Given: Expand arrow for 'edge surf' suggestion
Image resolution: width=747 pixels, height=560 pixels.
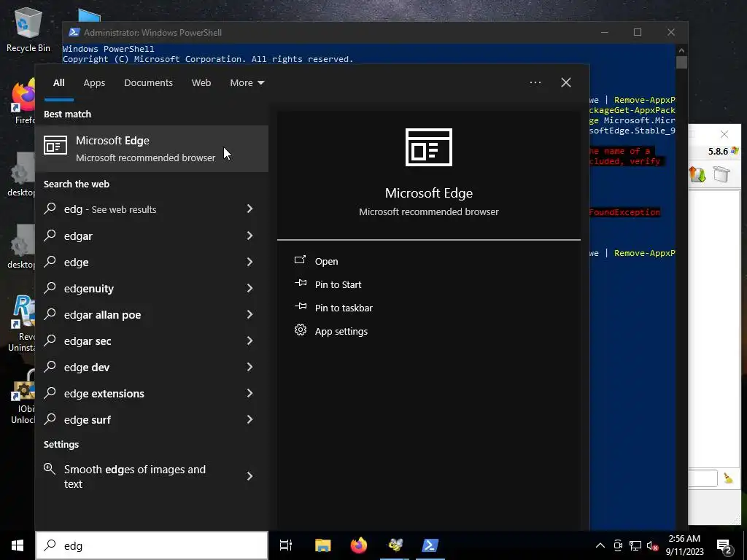Looking at the screenshot, I should point(249,419).
